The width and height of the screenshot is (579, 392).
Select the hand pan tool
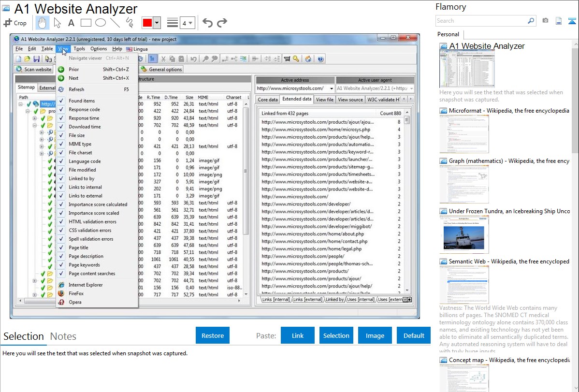click(x=42, y=23)
